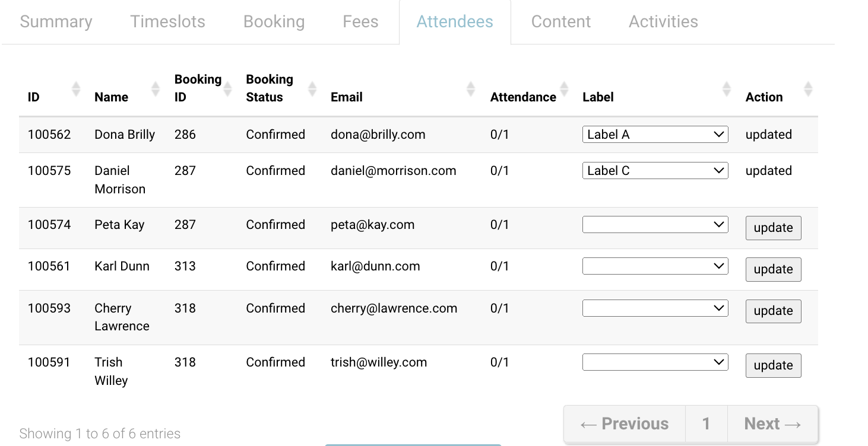Sort by Booking ID column arrows

227,90
